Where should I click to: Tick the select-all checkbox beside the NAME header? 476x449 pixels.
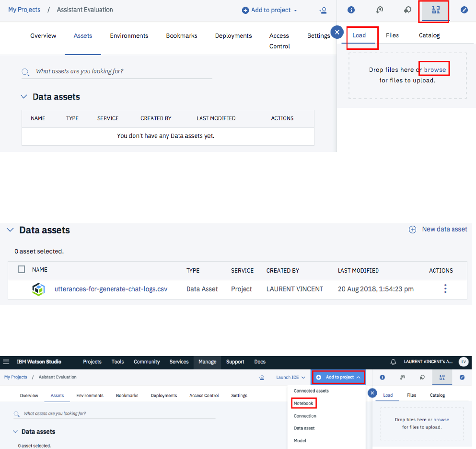(21, 269)
